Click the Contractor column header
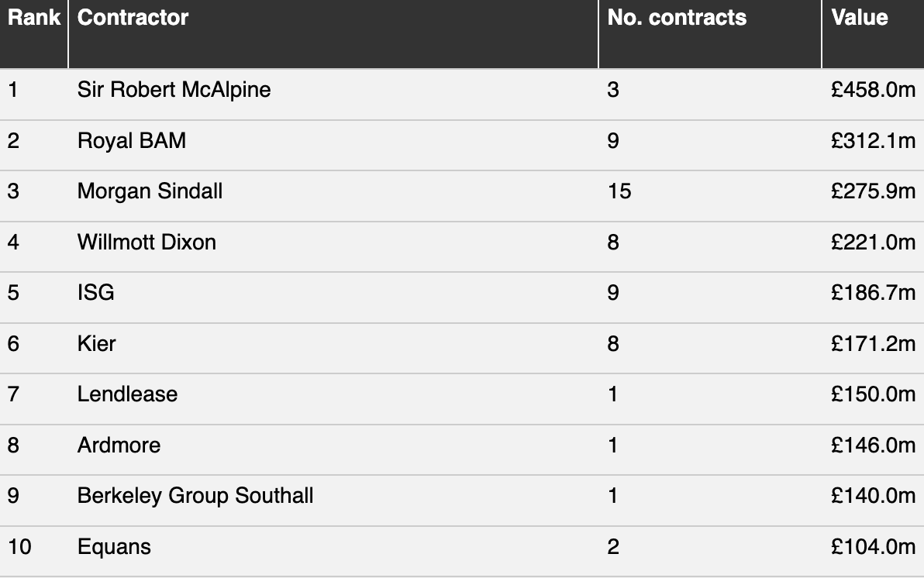This screenshot has width=924, height=578. [x=133, y=18]
